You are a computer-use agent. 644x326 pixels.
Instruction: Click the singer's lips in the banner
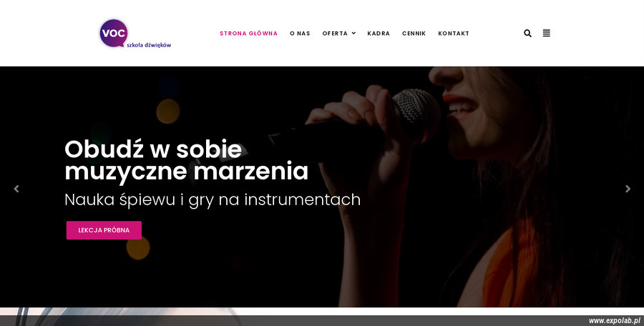459,102
